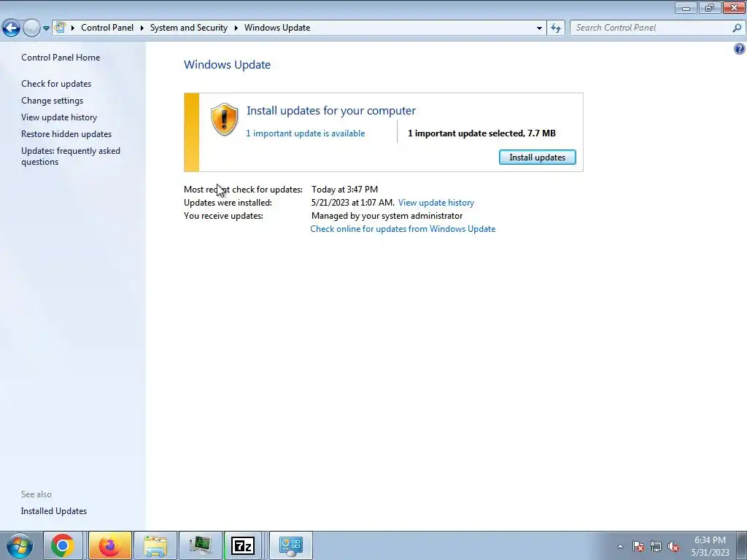Click the '5/21/2023 at 1:07 AM.' text

tap(353, 203)
